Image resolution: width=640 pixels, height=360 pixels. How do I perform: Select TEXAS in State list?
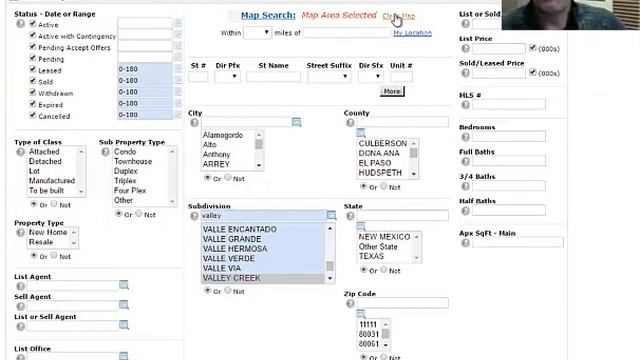click(x=371, y=256)
